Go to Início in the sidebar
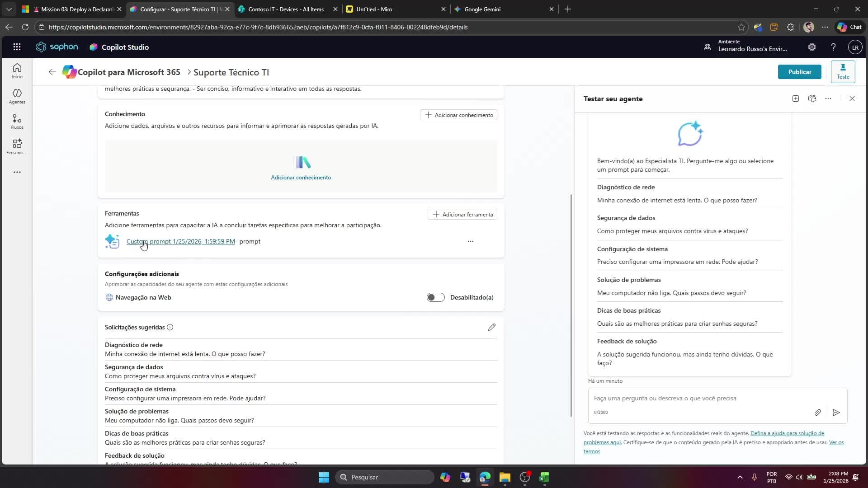 pos(17,70)
